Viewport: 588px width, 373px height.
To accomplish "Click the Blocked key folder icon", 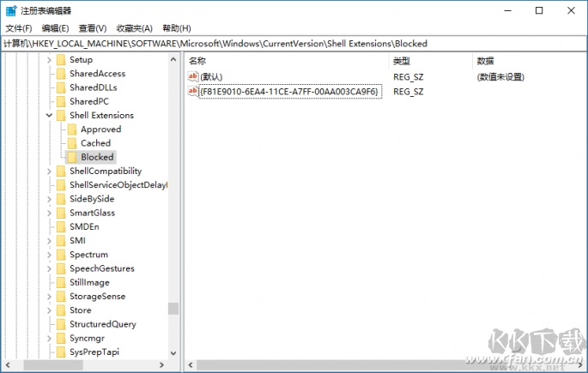I will (x=72, y=157).
